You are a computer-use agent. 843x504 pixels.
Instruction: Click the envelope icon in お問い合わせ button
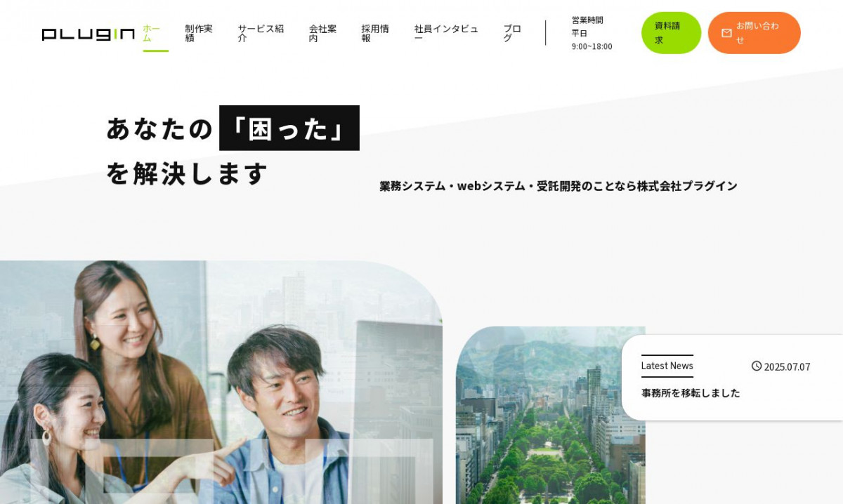(x=727, y=32)
